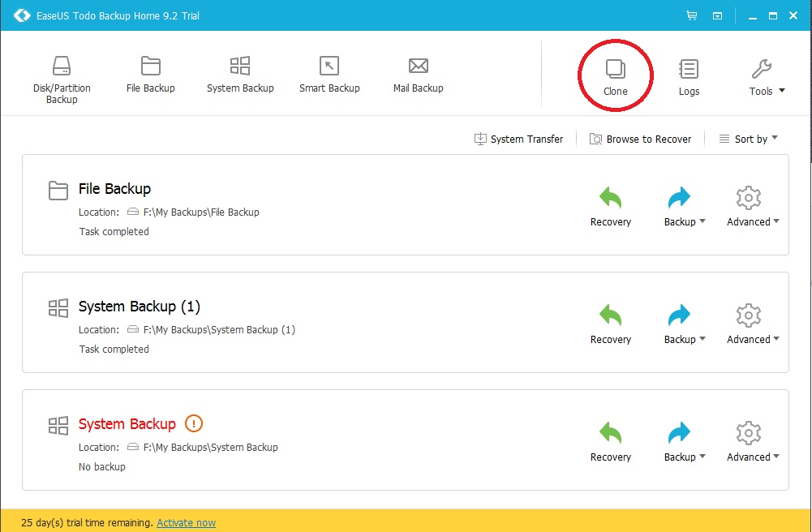Click the EaseUS logo in title bar

(x=22, y=15)
